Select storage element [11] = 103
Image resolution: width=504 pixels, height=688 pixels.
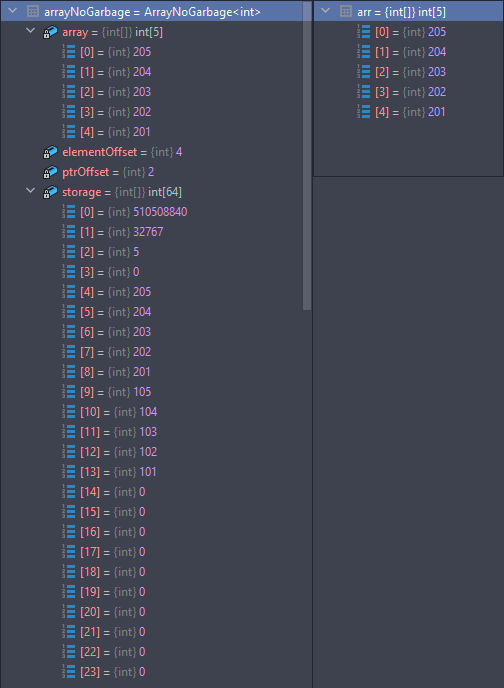tap(152, 432)
